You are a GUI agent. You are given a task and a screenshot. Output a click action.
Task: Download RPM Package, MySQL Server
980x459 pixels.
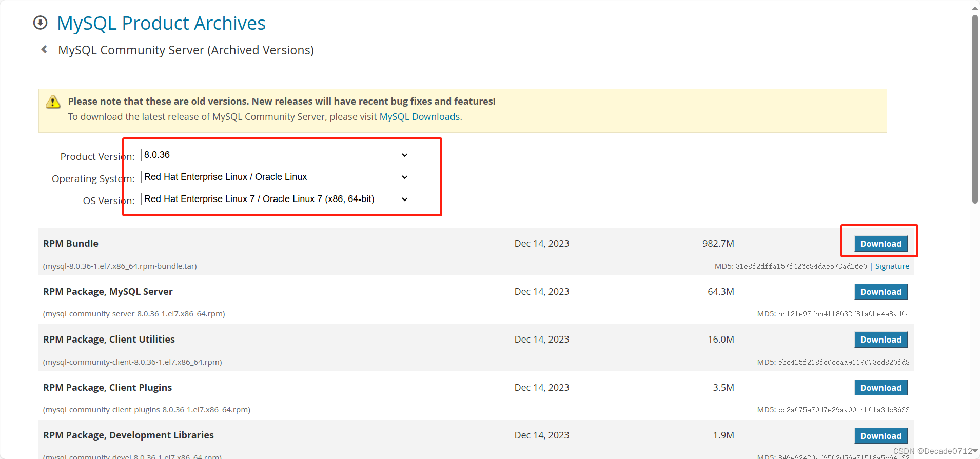880,292
